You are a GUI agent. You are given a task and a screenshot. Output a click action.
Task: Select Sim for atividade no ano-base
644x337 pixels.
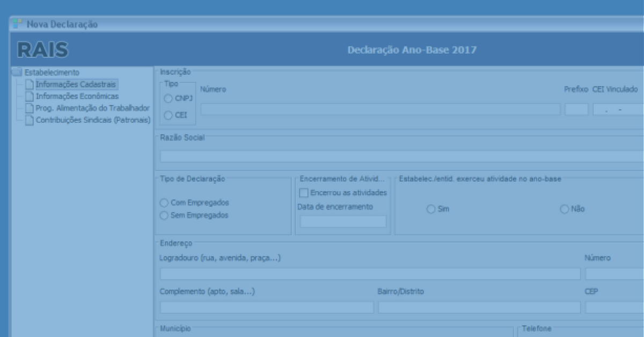pos(431,209)
